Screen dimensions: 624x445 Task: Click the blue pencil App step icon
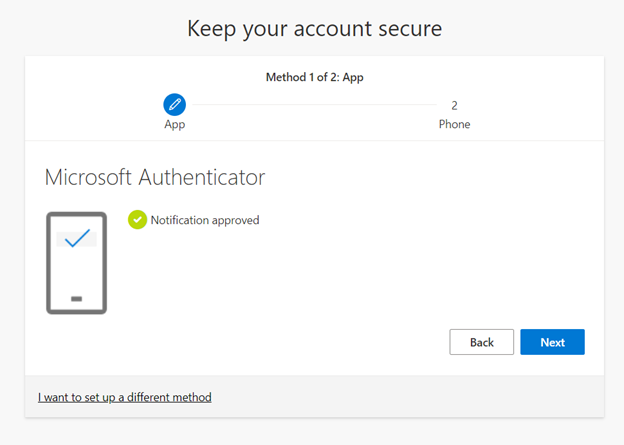pos(174,105)
